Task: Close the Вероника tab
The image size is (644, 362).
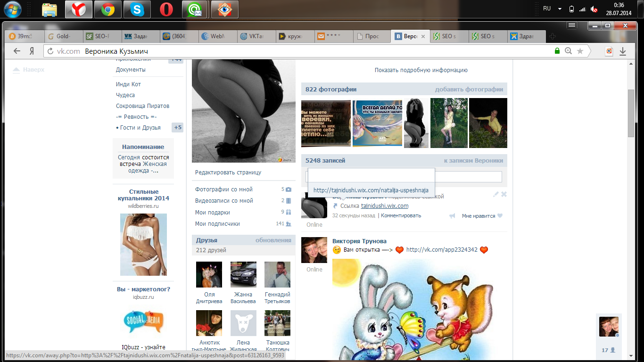Action: pyautogui.click(x=423, y=36)
